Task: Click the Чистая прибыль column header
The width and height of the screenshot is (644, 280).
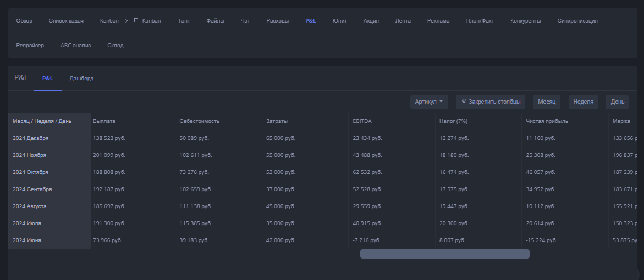Action: coord(547,121)
